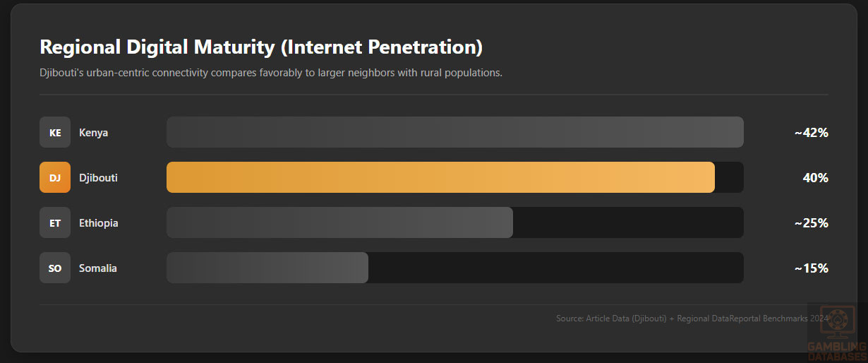Select the Somalia country label
Image resolution: width=868 pixels, height=363 pixels.
point(98,268)
